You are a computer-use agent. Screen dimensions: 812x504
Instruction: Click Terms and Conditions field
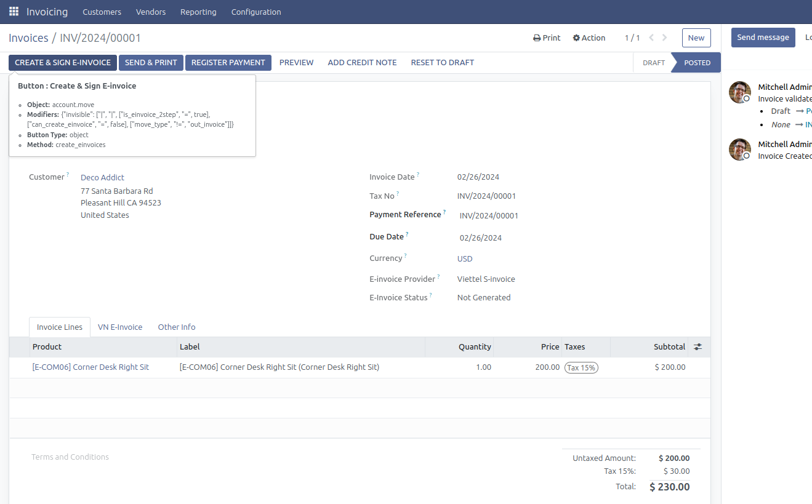(70, 457)
